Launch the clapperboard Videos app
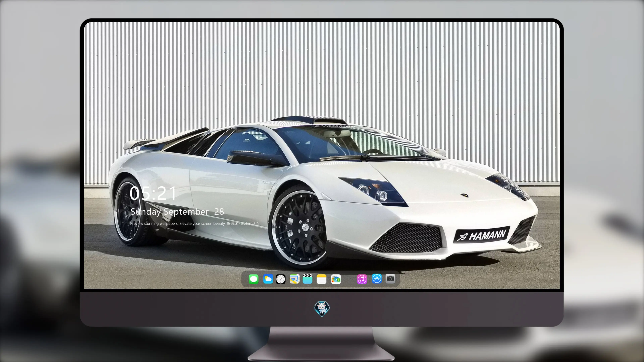 point(308,279)
